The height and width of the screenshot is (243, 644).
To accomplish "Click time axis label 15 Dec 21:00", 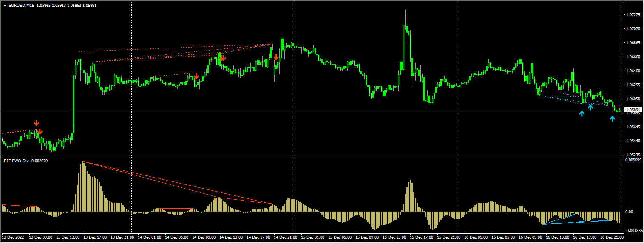I will point(449,237).
